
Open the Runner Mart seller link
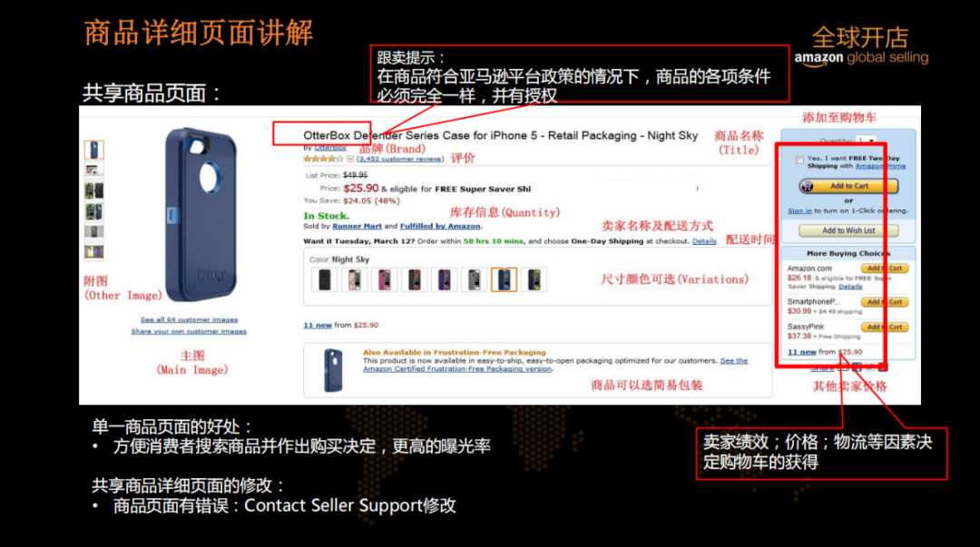pyautogui.click(x=357, y=226)
